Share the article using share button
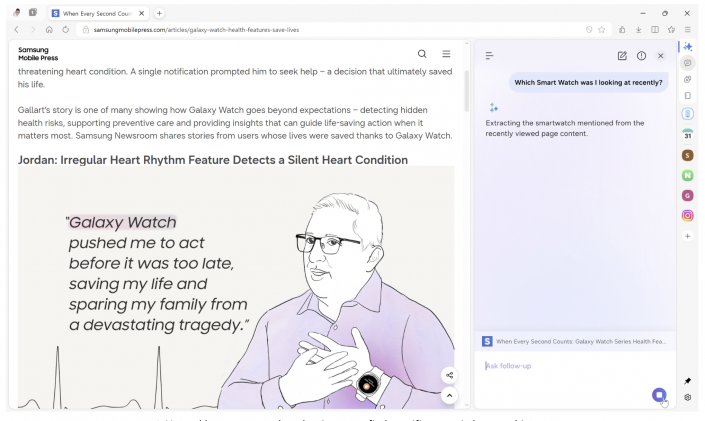Screen dimensions: 705x421 pyautogui.click(x=449, y=375)
